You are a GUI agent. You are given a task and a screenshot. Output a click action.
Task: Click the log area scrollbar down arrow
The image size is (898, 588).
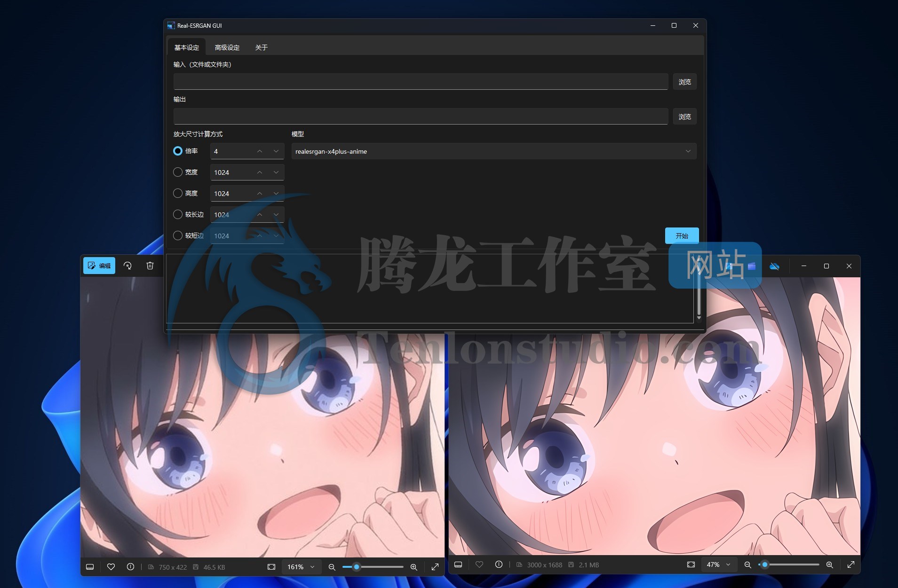tap(699, 318)
